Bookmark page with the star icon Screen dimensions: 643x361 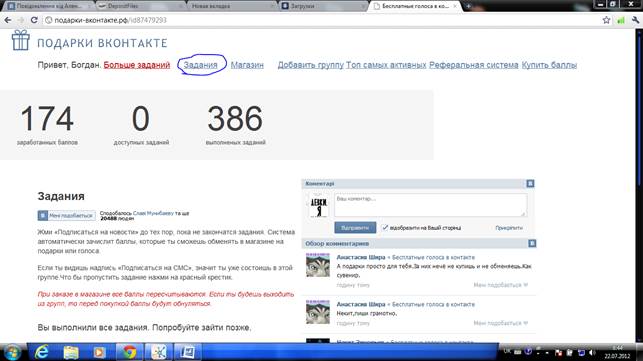pyautogui.click(x=606, y=20)
